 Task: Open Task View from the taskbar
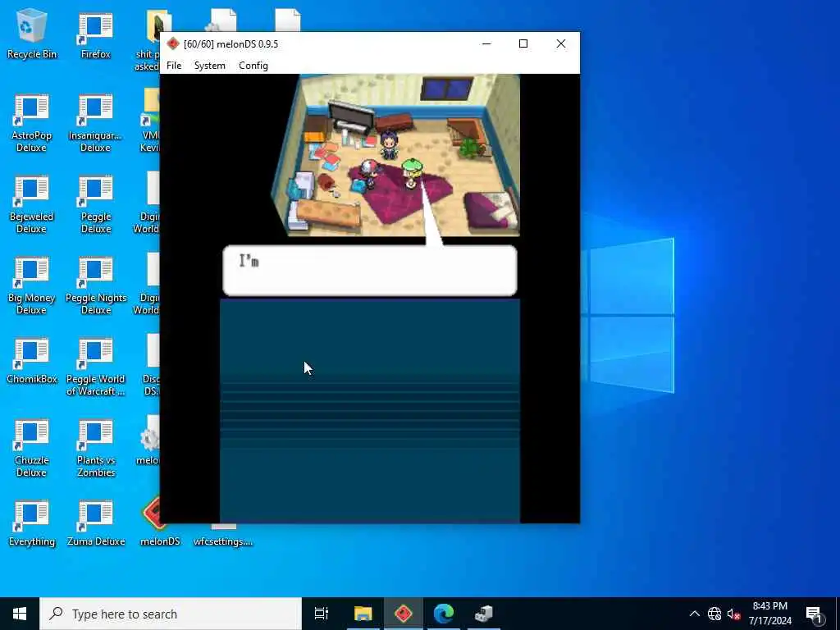[x=322, y=614]
